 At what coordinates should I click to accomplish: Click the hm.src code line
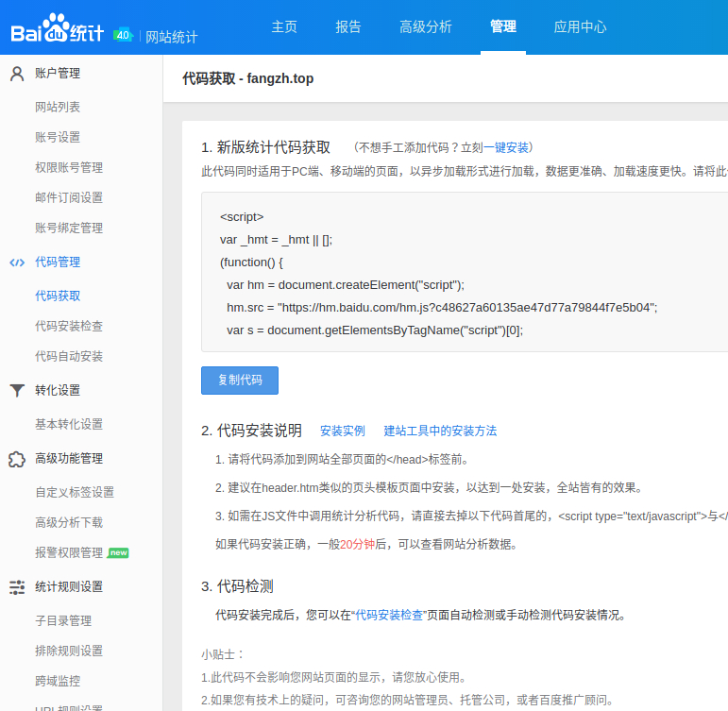[x=442, y=308]
